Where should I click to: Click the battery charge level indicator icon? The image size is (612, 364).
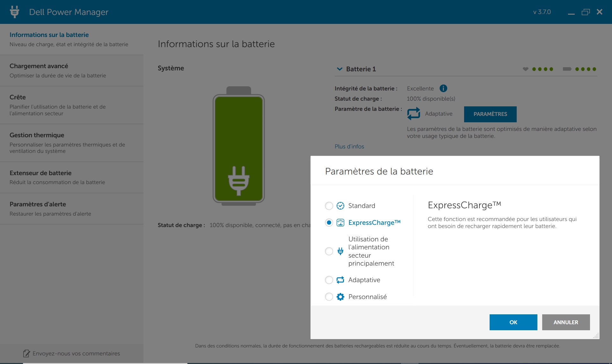pos(567,69)
